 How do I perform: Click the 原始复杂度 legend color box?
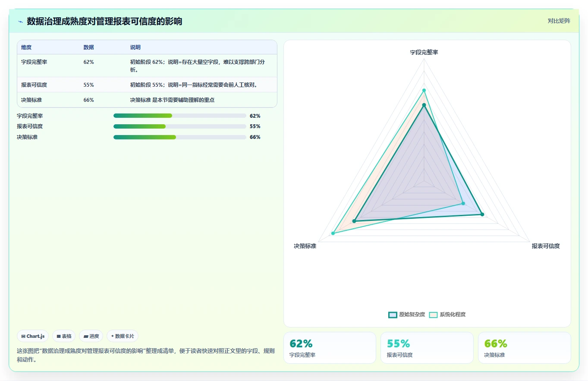393,315
